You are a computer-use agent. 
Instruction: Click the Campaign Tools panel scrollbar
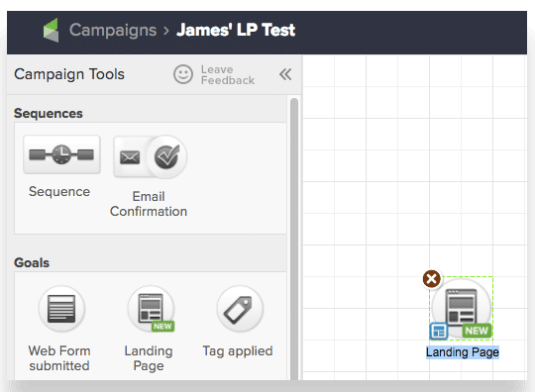[x=294, y=239]
